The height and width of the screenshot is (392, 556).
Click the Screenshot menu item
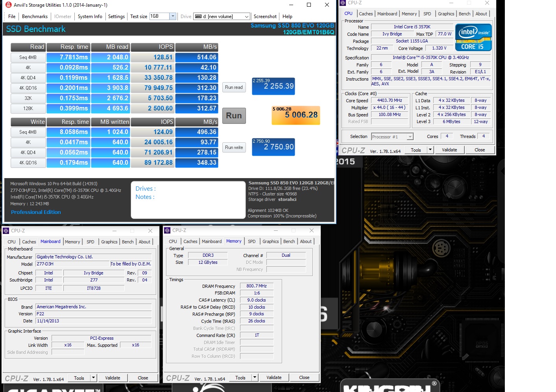(x=265, y=17)
